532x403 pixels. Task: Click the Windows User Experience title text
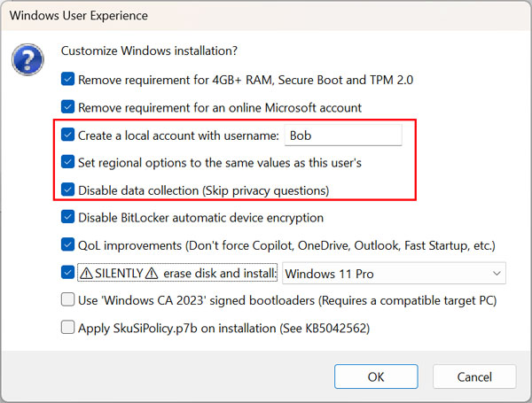pyautogui.click(x=79, y=16)
